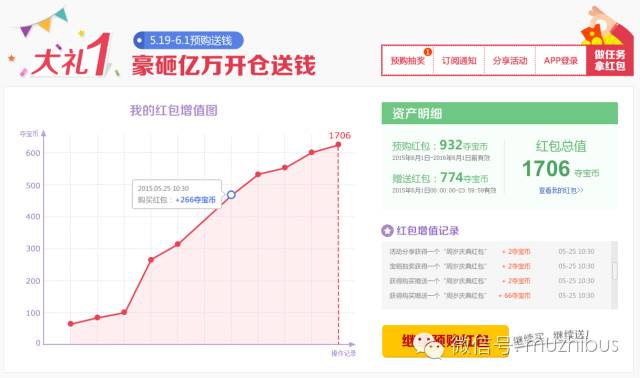Click the yellow 继续预购红包 button

[x=445, y=341]
